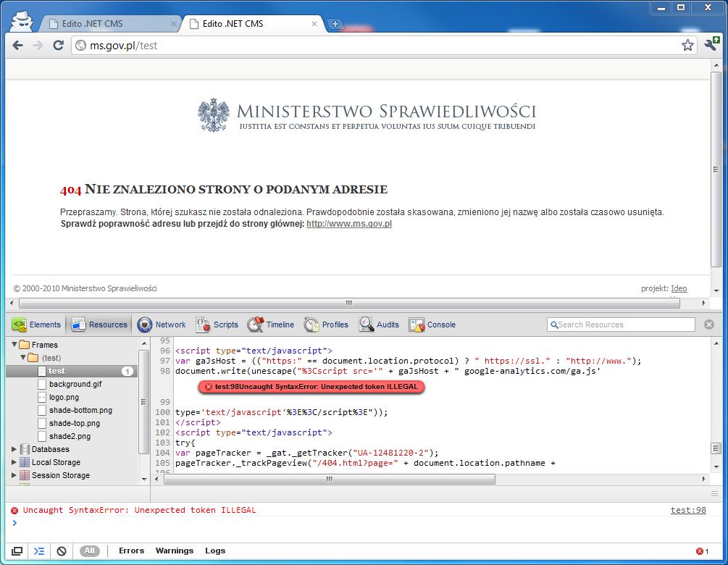This screenshot has width=728, height=565.
Task: Reload the ms.gov.pl page
Action: [x=58, y=45]
